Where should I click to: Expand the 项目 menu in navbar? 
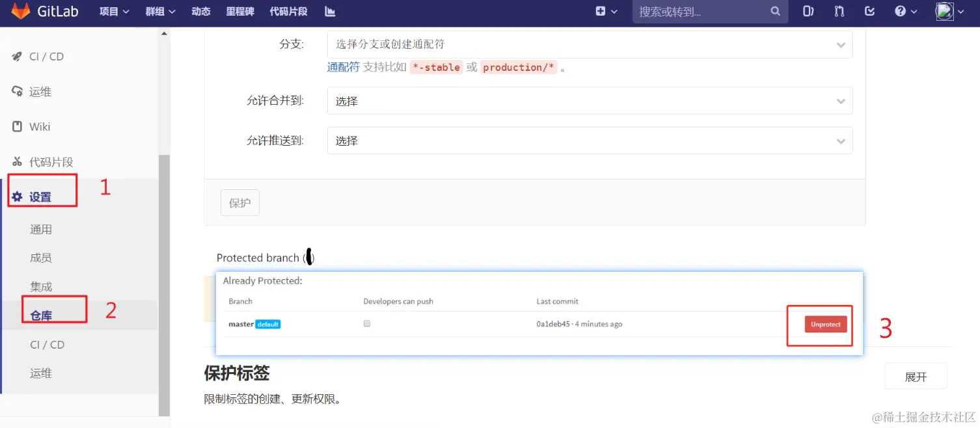[x=114, y=12]
